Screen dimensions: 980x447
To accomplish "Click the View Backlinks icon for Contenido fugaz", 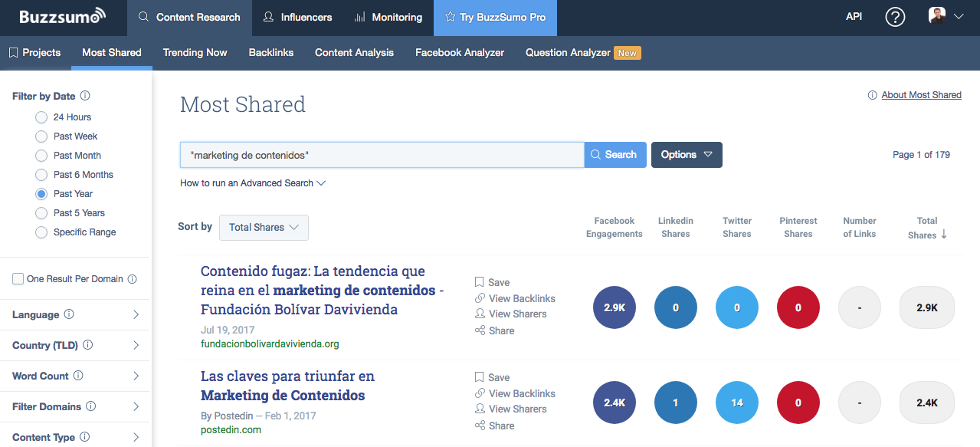I will tap(480, 298).
